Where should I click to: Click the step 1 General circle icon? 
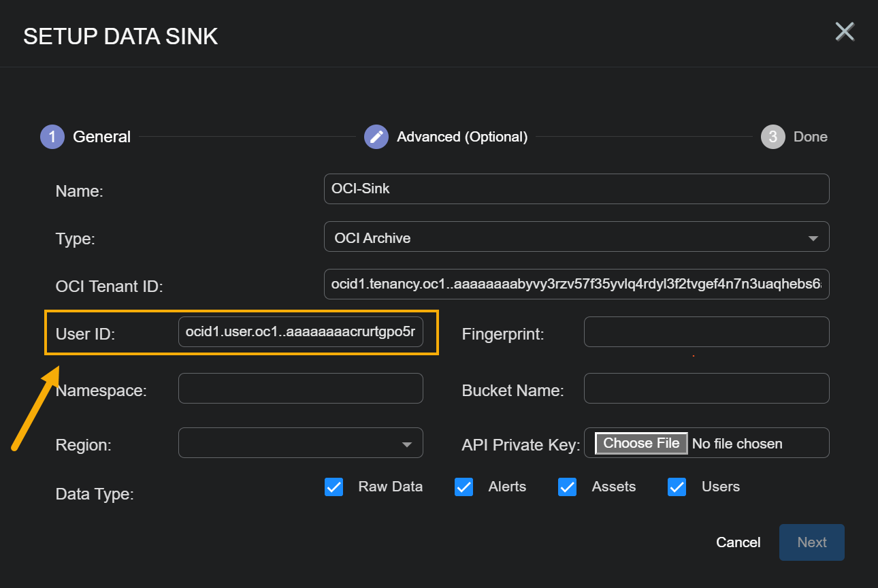tap(52, 137)
